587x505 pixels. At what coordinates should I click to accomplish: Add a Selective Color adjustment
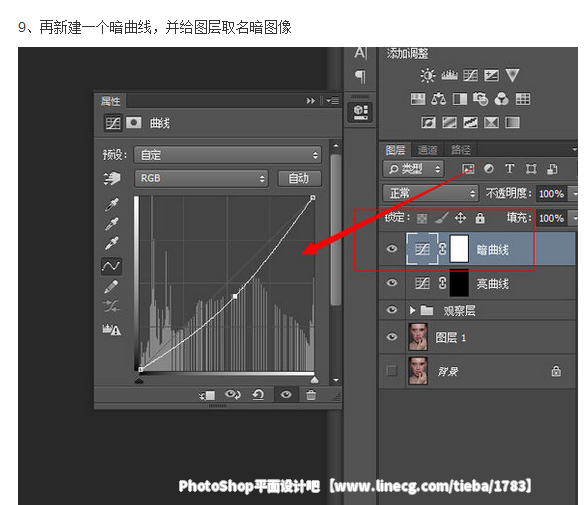491,122
